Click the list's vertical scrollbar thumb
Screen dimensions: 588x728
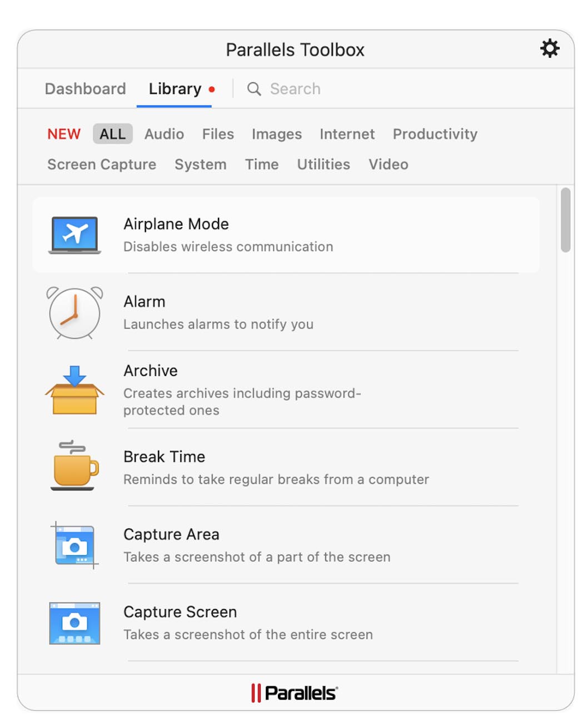tap(566, 220)
